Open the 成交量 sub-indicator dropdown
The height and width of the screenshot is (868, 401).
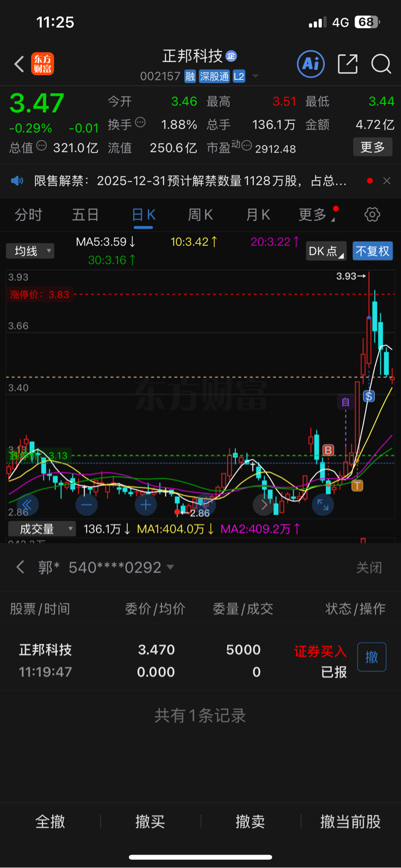click(x=42, y=529)
